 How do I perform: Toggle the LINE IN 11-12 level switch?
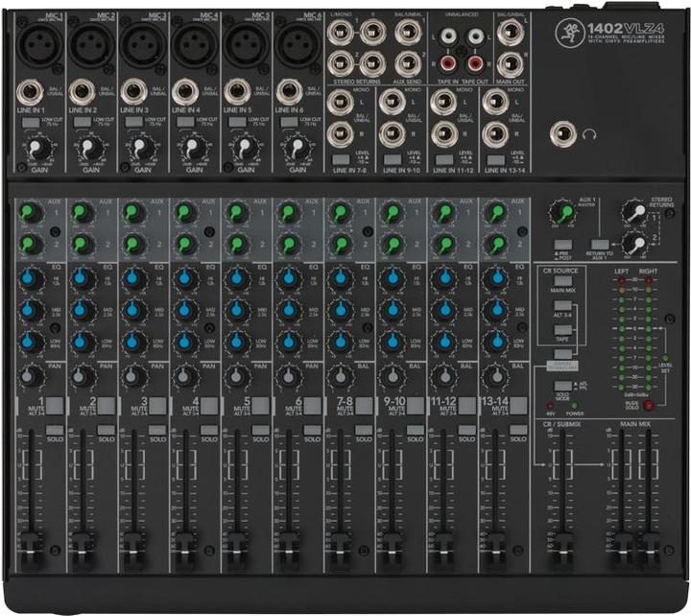(x=443, y=159)
